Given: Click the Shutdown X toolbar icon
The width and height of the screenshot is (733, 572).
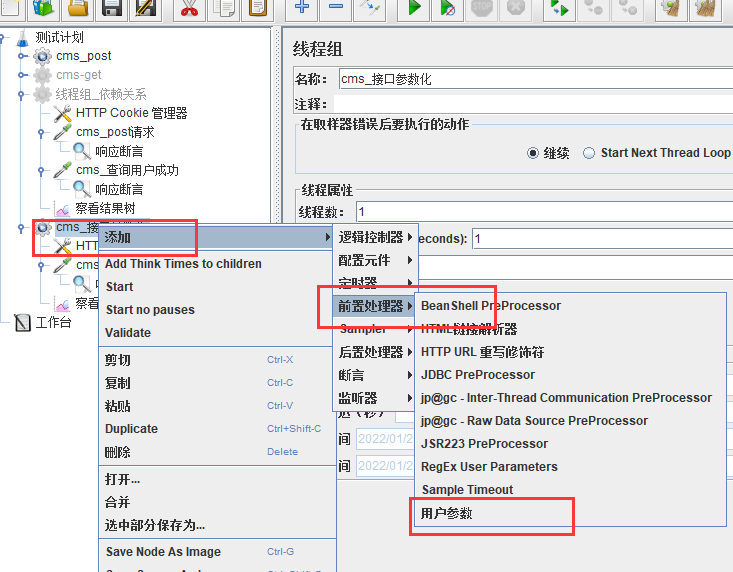Looking at the screenshot, I should pyautogui.click(x=516, y=8).
